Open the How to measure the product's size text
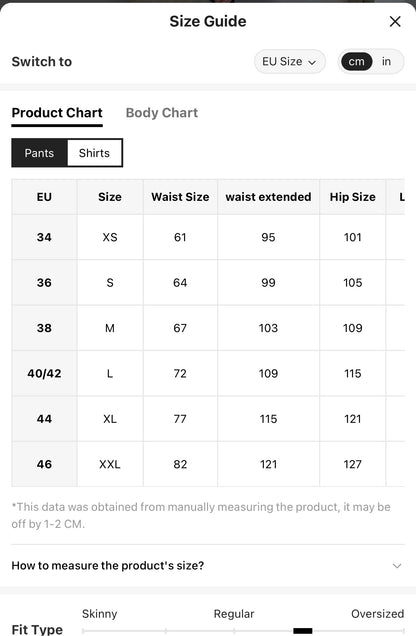This screenshot has height=636, width=416. pos(107,565)
